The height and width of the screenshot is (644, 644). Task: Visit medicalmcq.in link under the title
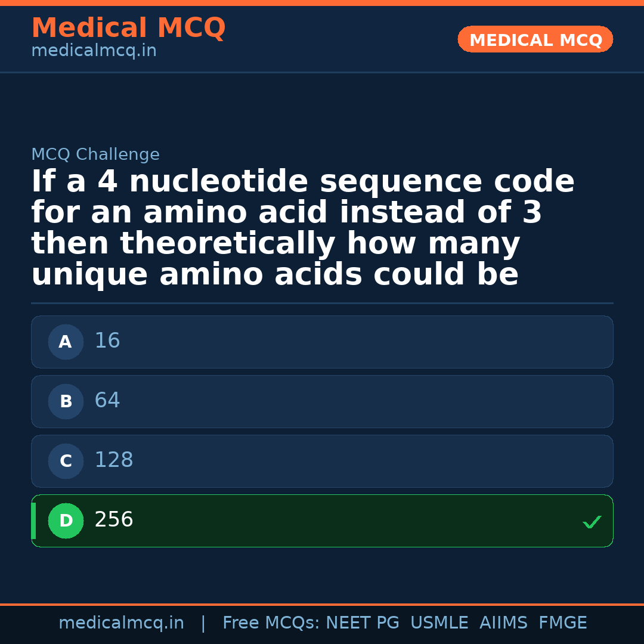(94, 51)
